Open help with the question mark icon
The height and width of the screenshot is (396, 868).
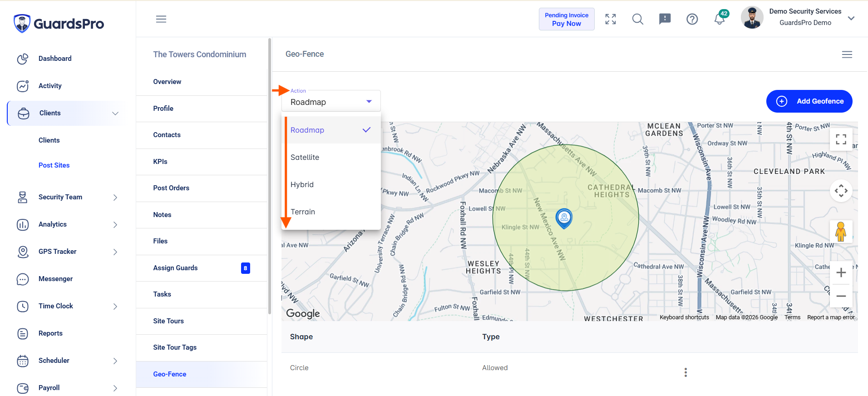pos(692,19)
